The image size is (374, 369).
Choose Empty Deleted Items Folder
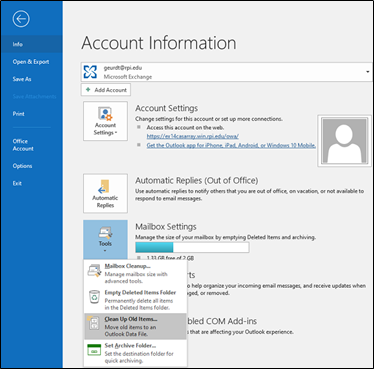[135, 300]
